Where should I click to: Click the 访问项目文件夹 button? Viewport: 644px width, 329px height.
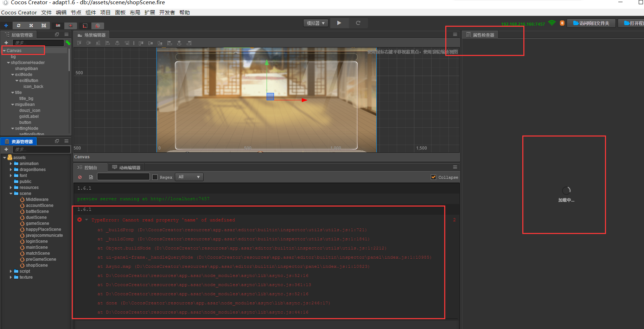(x=591, y=23)
